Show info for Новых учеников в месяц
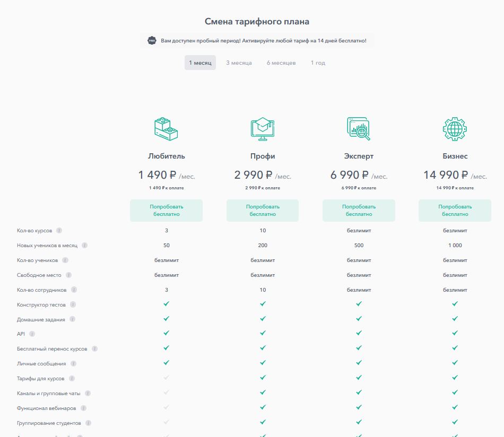This screenshot has height=437, width=504. pos(84,246)
